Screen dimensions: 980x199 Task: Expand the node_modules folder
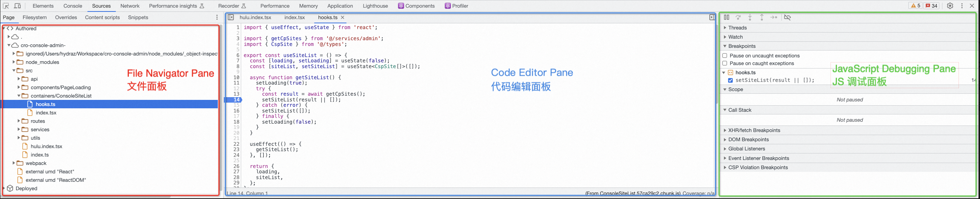(x=14, y=62)
